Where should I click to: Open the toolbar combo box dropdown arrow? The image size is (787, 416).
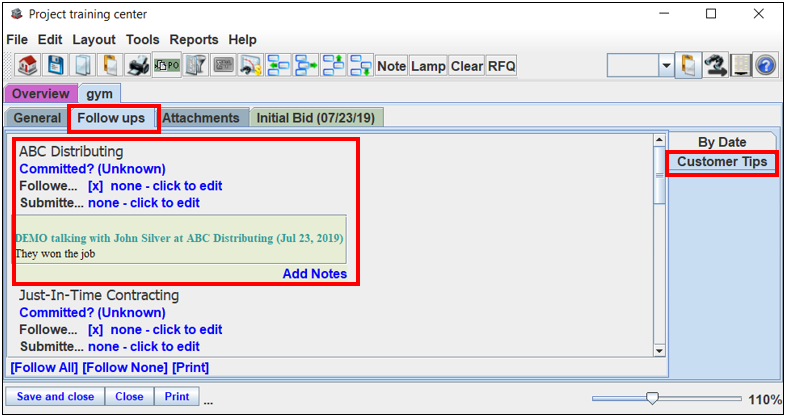pos(666,66)
